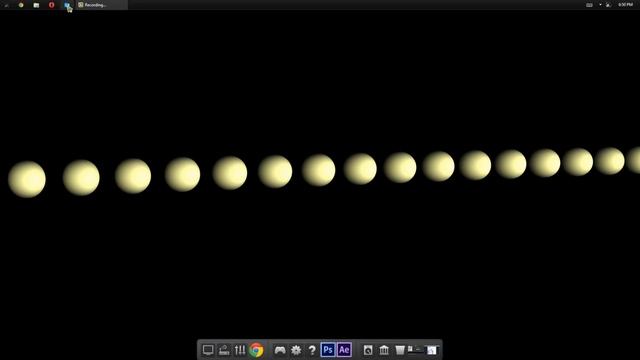This screenshot has height=360, width=640.
Task: Launch Photoshop from the dock
Action: [328, 350]
